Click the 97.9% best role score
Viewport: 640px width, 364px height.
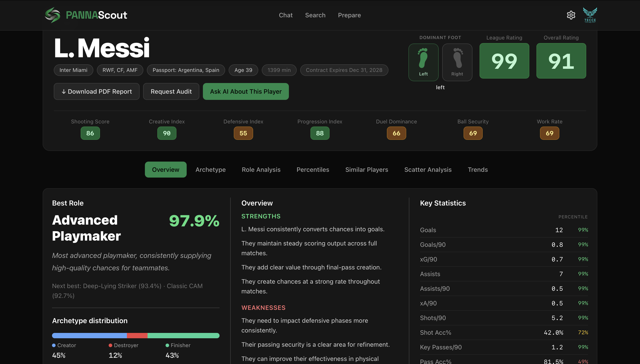point(194,221)
